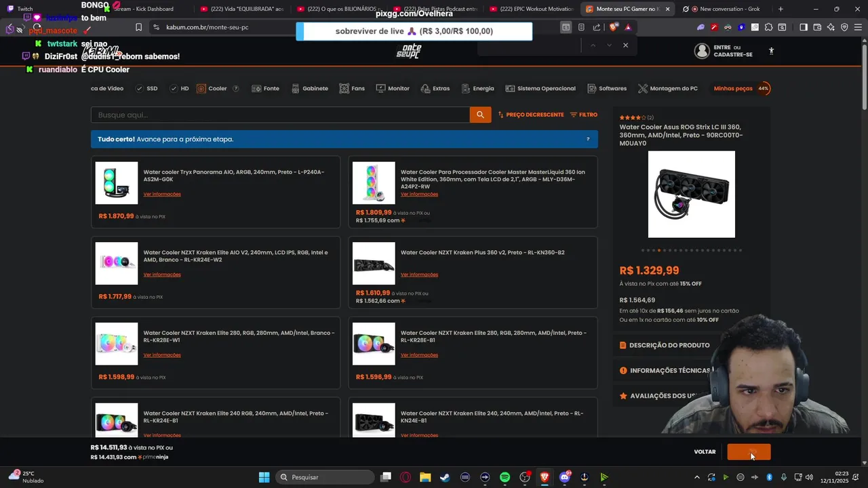The image size is (868, 488).
Task: Open the Extras build step
Action: (435, 89)
